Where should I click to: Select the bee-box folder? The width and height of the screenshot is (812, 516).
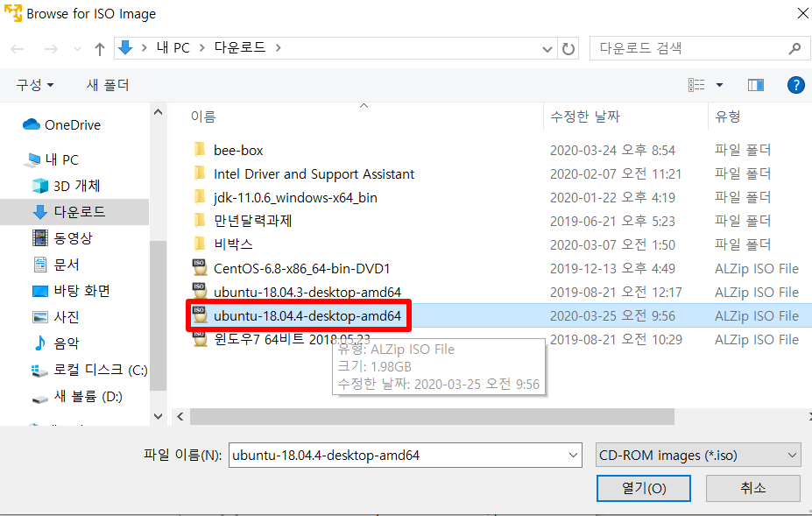(238, 150)
